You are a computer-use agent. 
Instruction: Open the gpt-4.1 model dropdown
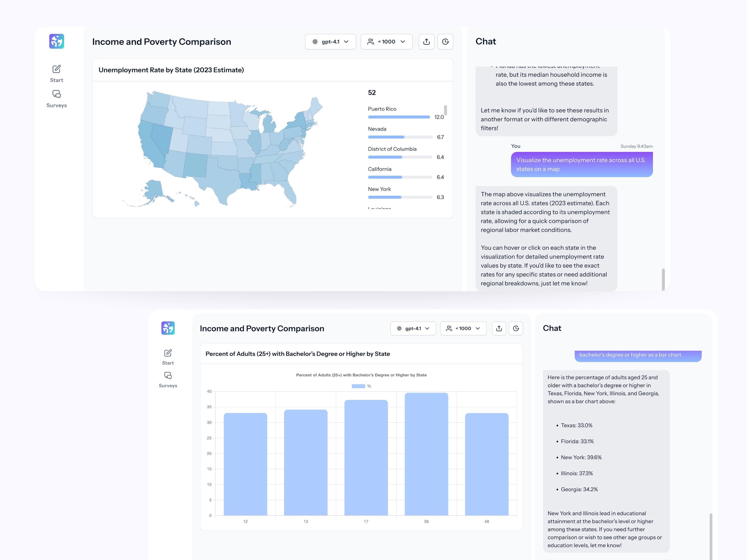tap(331, 42)
